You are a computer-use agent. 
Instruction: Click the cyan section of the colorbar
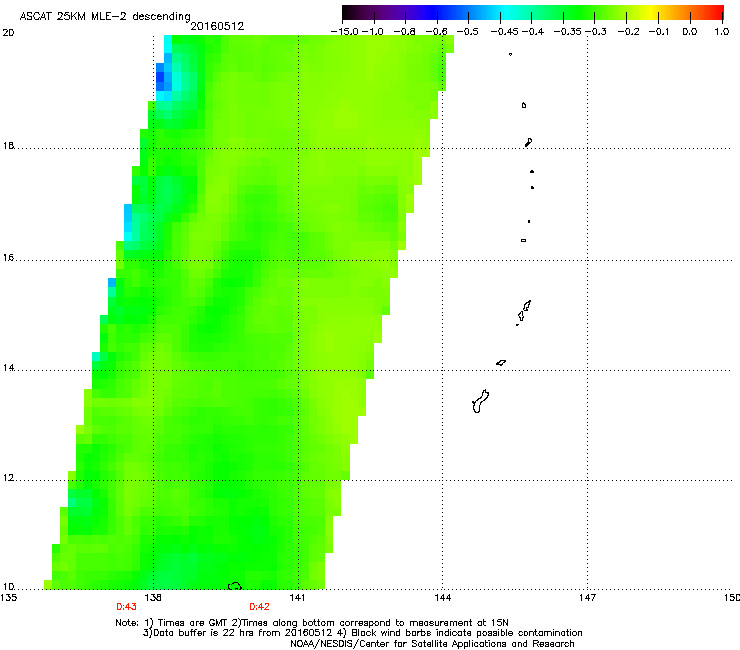pos(507,13)
